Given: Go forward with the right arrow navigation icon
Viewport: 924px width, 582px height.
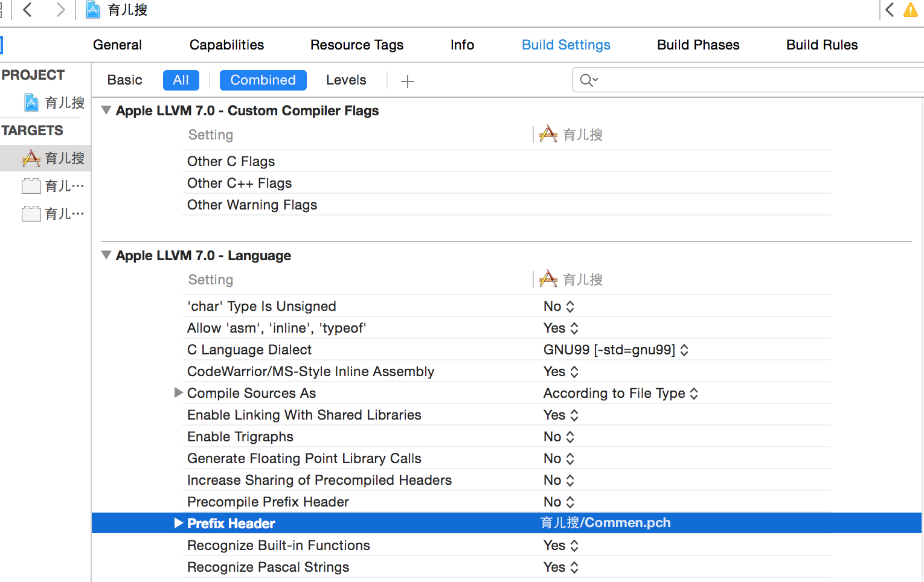Looking at the screenshot, I should pos(60,10).
